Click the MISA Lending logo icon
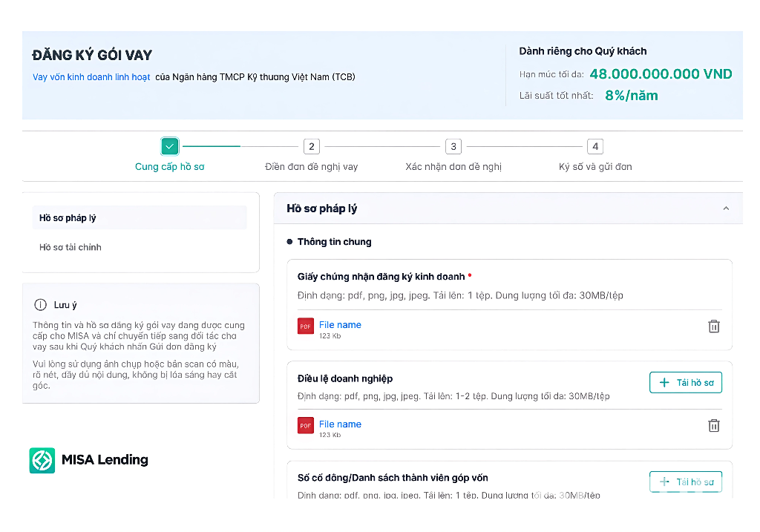760x532 pixels. [42, 460]
